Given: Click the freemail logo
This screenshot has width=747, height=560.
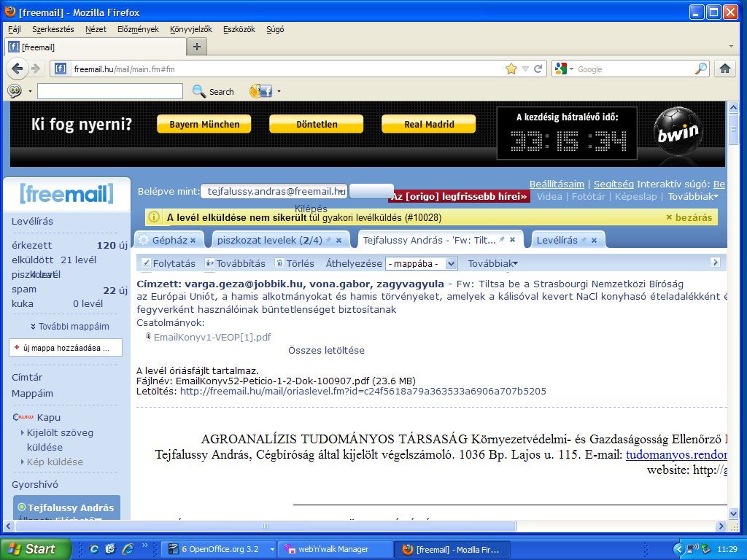Looking at the screenshot, I should (x=66, y=193).
